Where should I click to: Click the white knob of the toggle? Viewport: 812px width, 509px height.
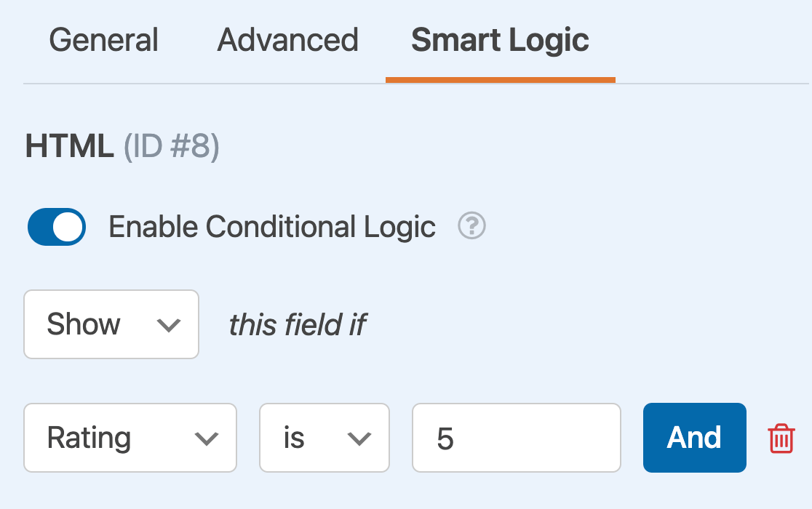pos(68,227)
